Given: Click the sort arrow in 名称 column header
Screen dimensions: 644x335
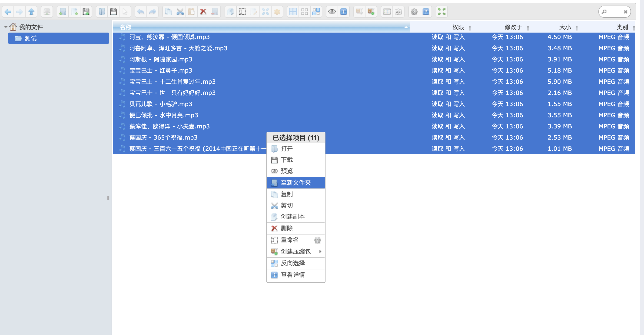Looking at the screenshot, I should (x=406, y=27).
